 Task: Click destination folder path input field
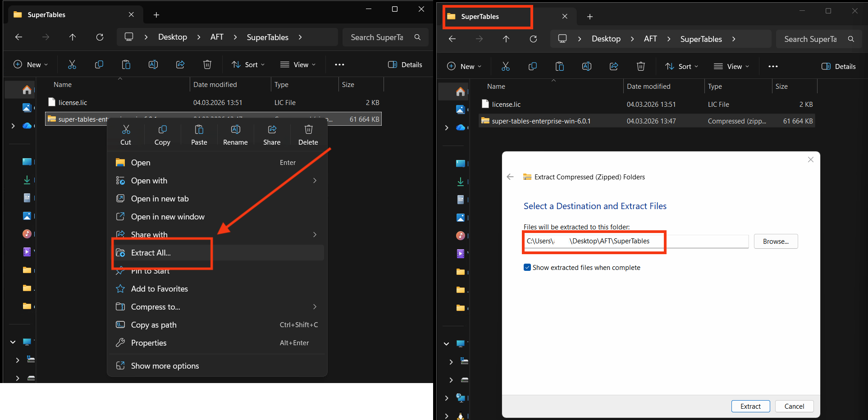pos(635,242)
